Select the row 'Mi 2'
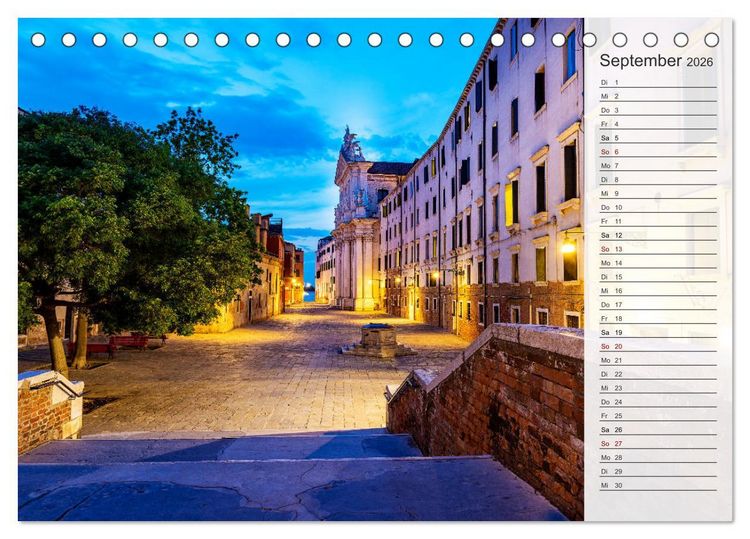Screen dimensions: 750x539 click(658, 96)
